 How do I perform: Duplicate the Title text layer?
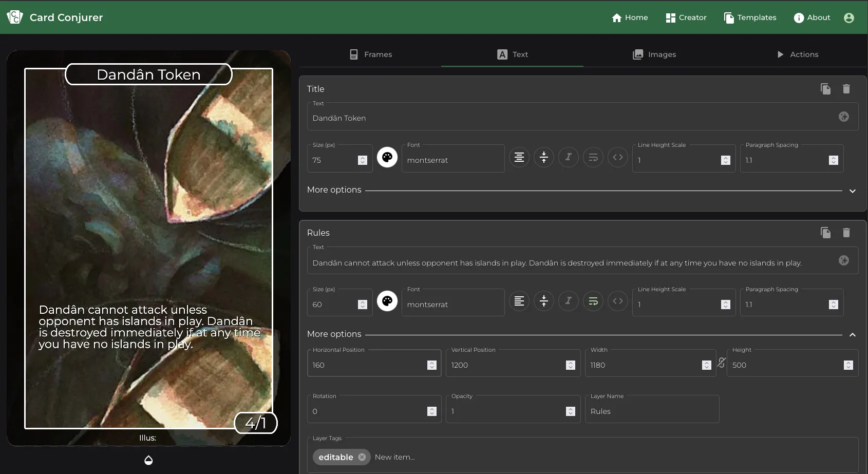tap(825, 89)
